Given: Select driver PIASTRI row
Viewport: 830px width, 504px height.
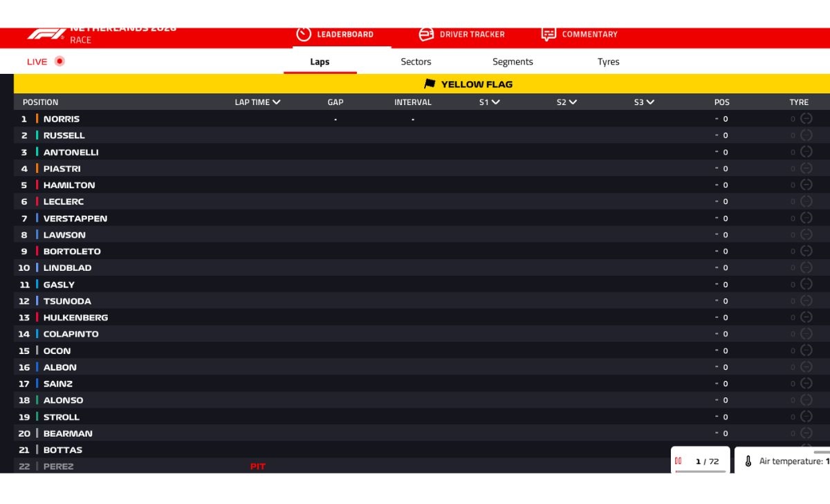Looking at the screenshot, I should pos(422,169).
